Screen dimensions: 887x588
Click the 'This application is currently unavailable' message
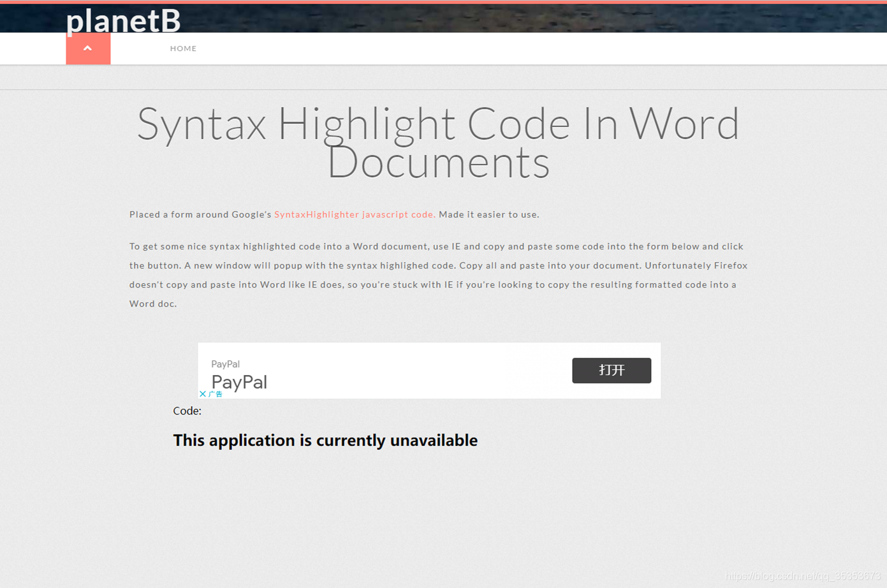coord(325,441)
